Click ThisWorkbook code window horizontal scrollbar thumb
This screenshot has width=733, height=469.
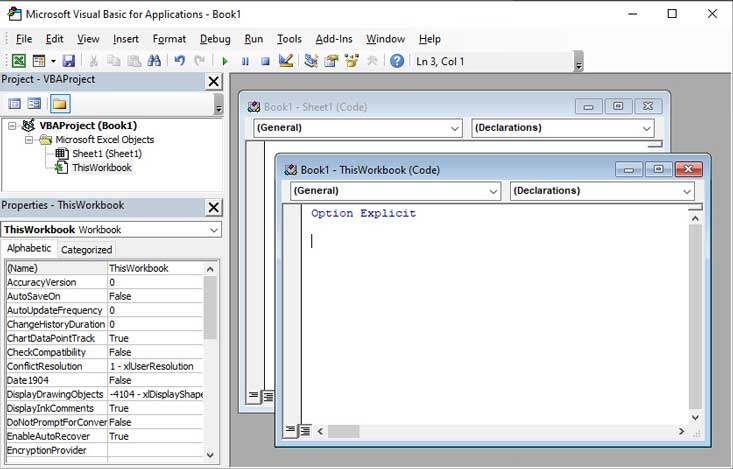tap(344, 432)
